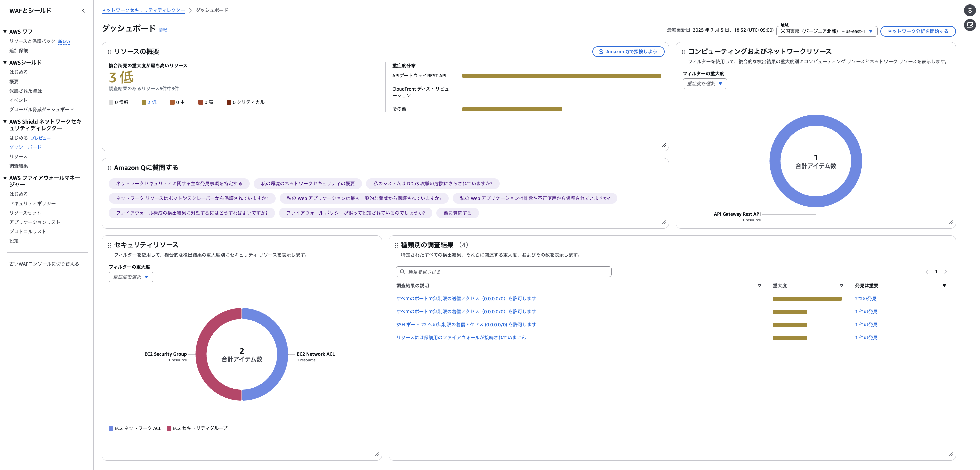This screenshot has width=980, height=470.
Task: Click the Amazon Q icon at top right
Action: click(x=970, y=10)
